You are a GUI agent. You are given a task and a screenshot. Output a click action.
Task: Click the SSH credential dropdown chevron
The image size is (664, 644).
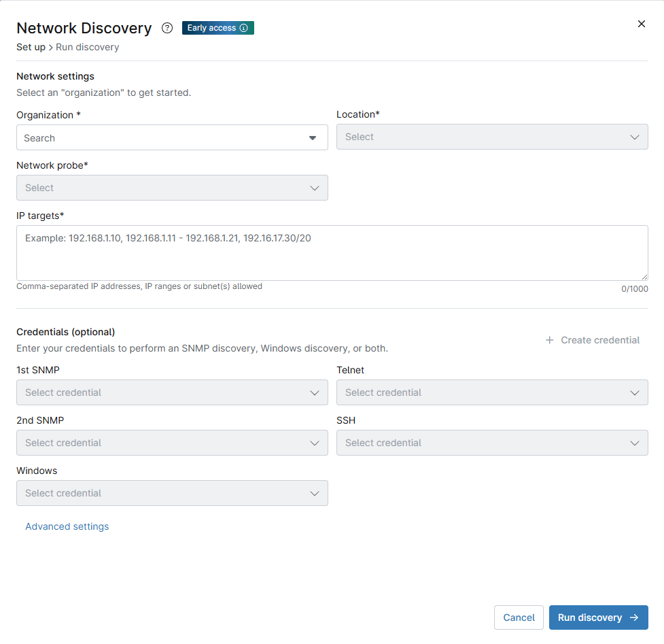coord(634,443)
